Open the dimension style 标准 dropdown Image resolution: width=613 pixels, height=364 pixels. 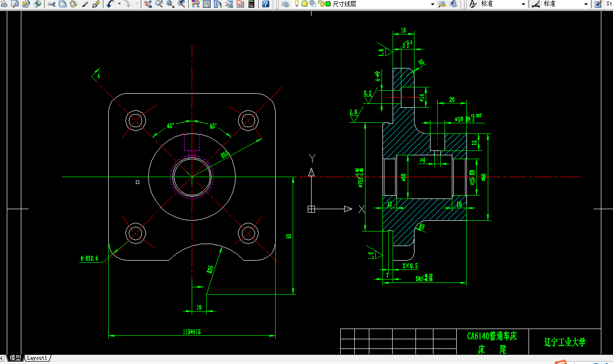(x=586, y=4)
